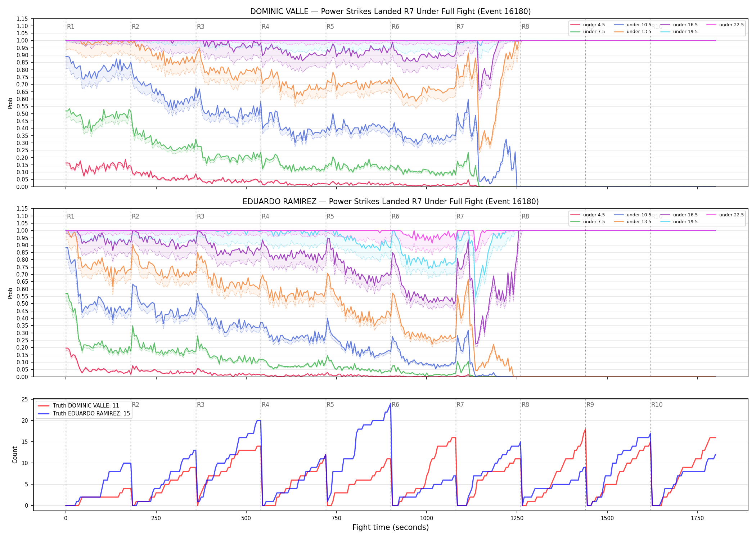Screen dimensions: 756x540
Task: Click the R5 round marker in Count chart
Action: pos(330,405)
